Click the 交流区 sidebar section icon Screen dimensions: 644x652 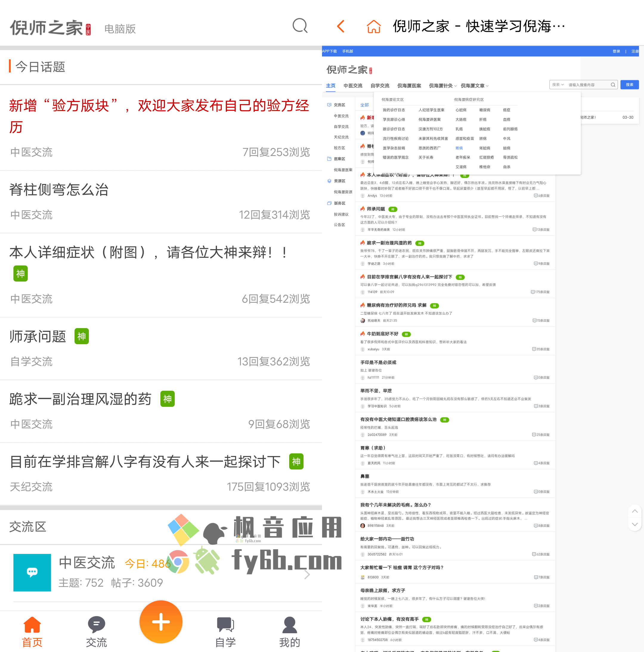click(x=329, y=105)
